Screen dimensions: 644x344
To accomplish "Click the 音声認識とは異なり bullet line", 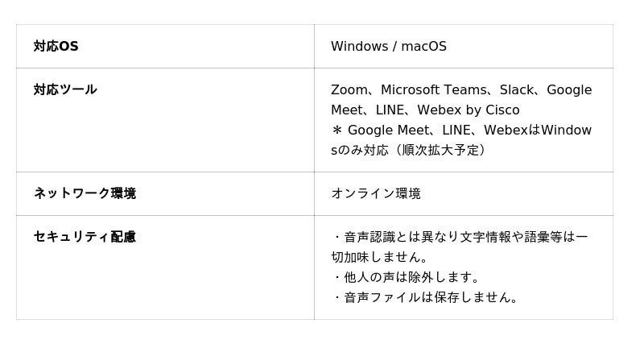I will 460,238.
